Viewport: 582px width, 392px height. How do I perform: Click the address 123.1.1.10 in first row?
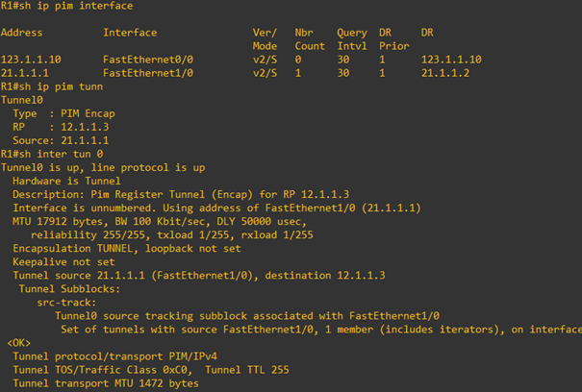coord(31,60)
